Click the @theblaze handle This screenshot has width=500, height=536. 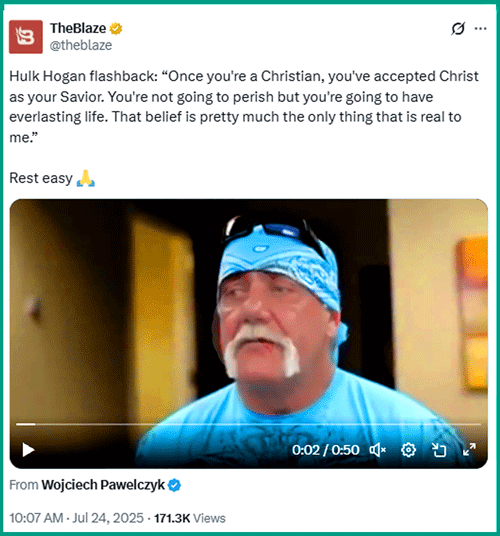point(81,45)
